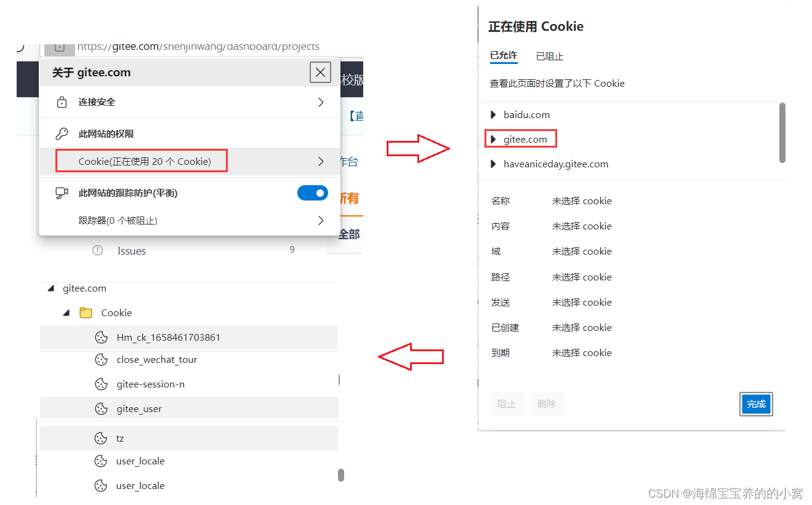Viewport: 812px width, 505px height.
Task: Click the 已创建 detail label
Action: point(505,328)
